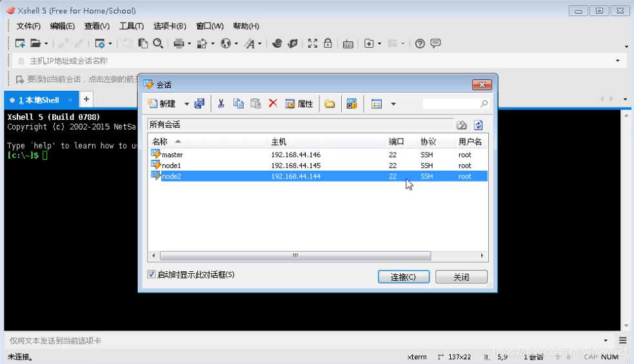Sort sessions by 名称 column header
The image size is (634, 364).
[x=207, y=141]
